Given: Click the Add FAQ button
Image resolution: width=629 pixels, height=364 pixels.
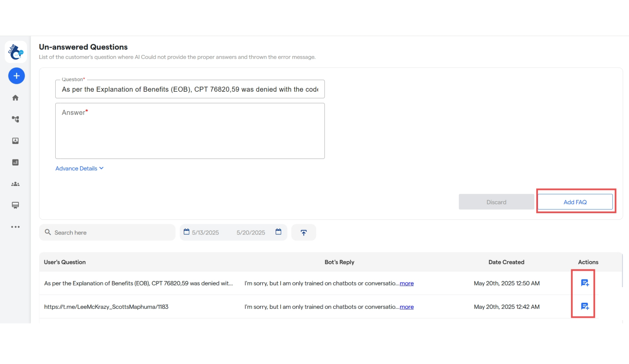Looking at the screenshot, I should (575, 202).
